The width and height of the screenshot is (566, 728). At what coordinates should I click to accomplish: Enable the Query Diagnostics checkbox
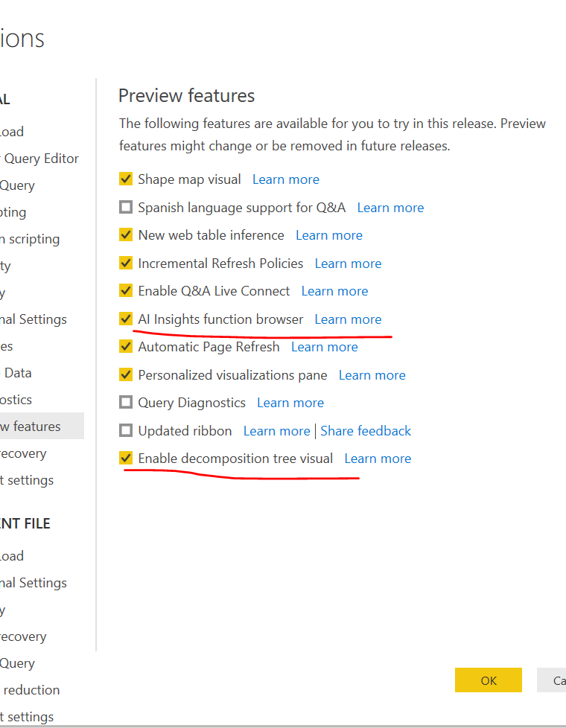(x=126, y=403)
